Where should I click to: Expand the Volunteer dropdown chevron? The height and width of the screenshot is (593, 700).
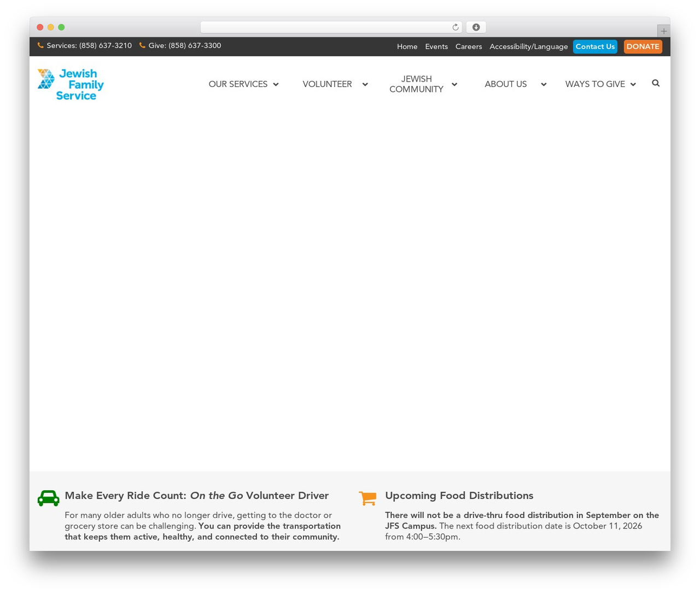coord(365,84)
